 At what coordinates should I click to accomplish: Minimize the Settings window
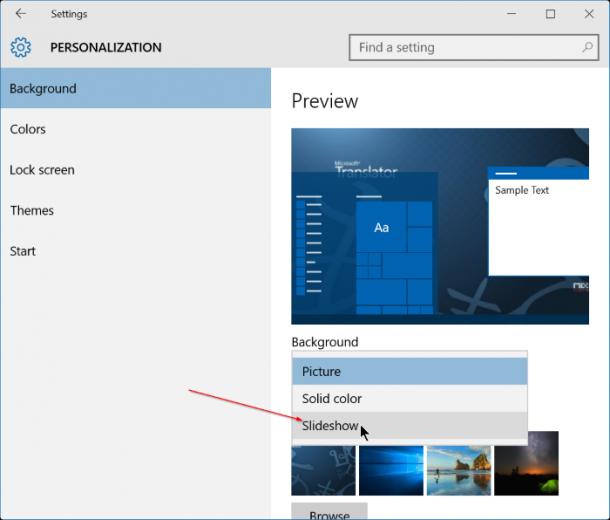pyautogui.click(x=512, y=14)
